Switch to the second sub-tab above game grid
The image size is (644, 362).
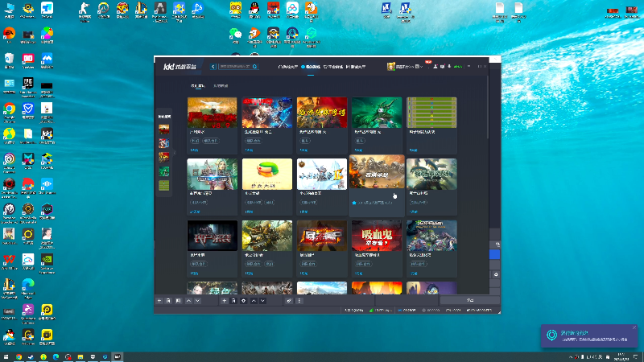[x=221, y=86]
